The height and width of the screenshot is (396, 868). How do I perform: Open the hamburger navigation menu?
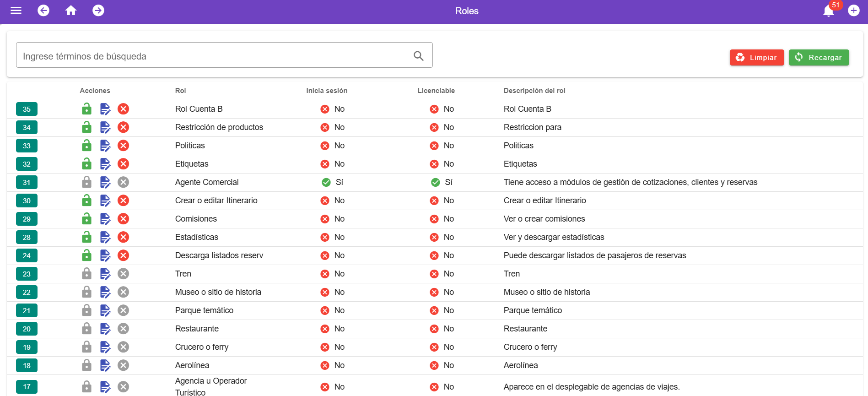pyautogui.click(x=16, y=11)
